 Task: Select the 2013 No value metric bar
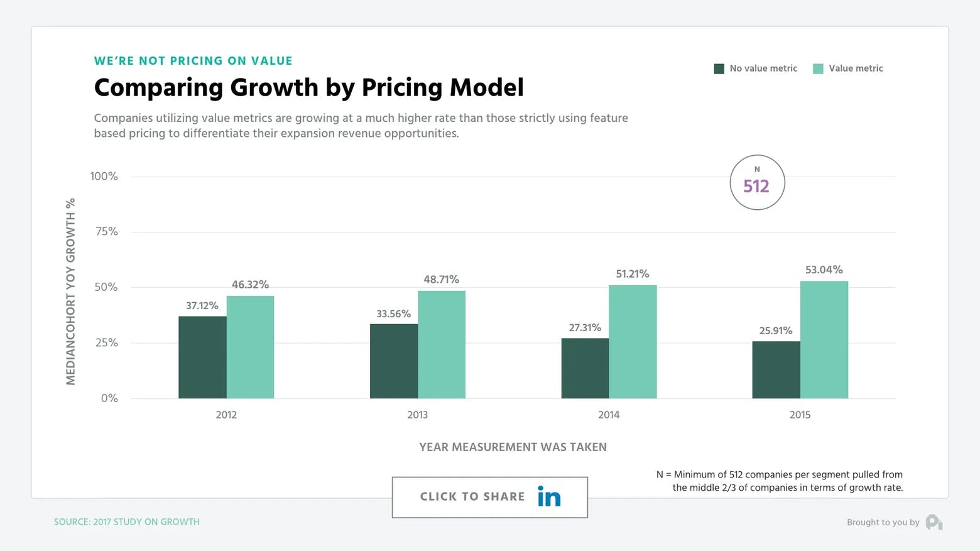394,361
